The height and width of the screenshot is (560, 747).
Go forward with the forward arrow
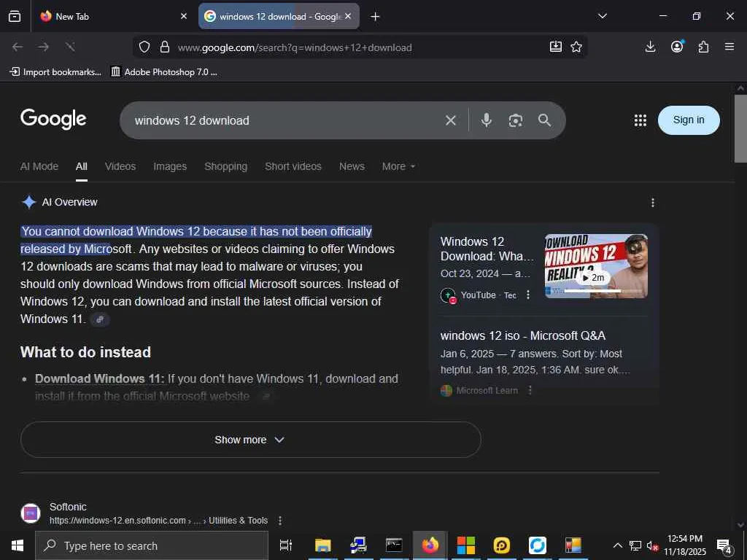click(x=44, y=47)
